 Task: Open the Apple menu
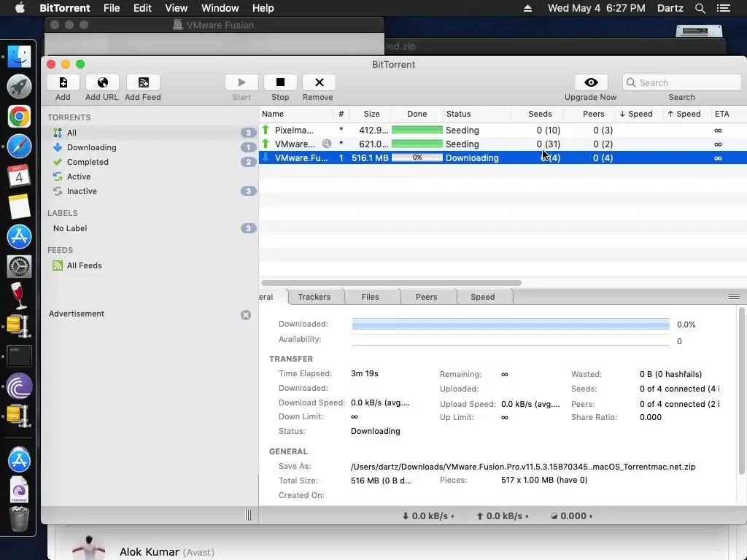coord(20,8)
